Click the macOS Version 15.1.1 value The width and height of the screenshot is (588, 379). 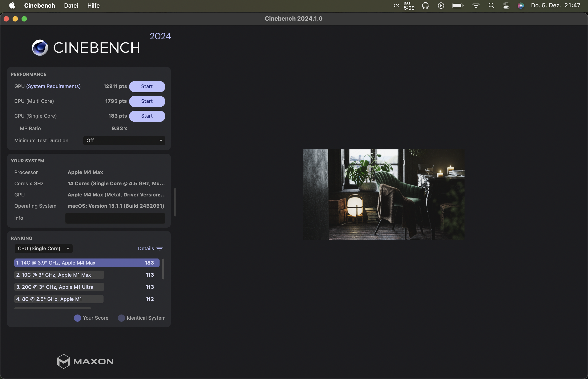coord(116,206)
